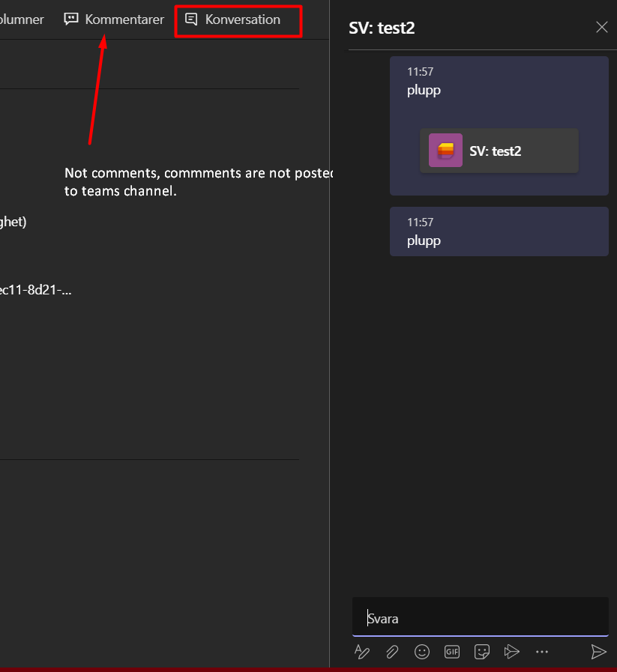Screen dimensions: 617x672
Task: Open the Kolumner tab
Action: (22, 19)
